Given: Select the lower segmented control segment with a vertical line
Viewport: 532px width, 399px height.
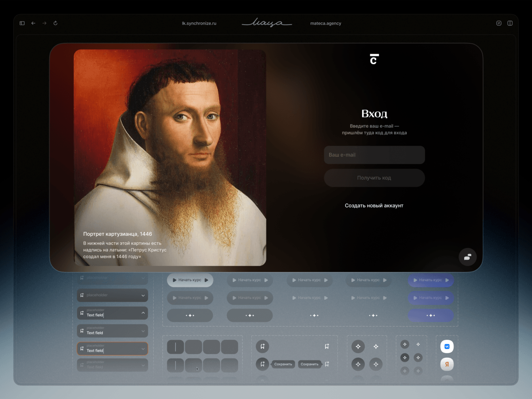Looking at the screenshot, I should pyautogui.click(x=175, y=365).
